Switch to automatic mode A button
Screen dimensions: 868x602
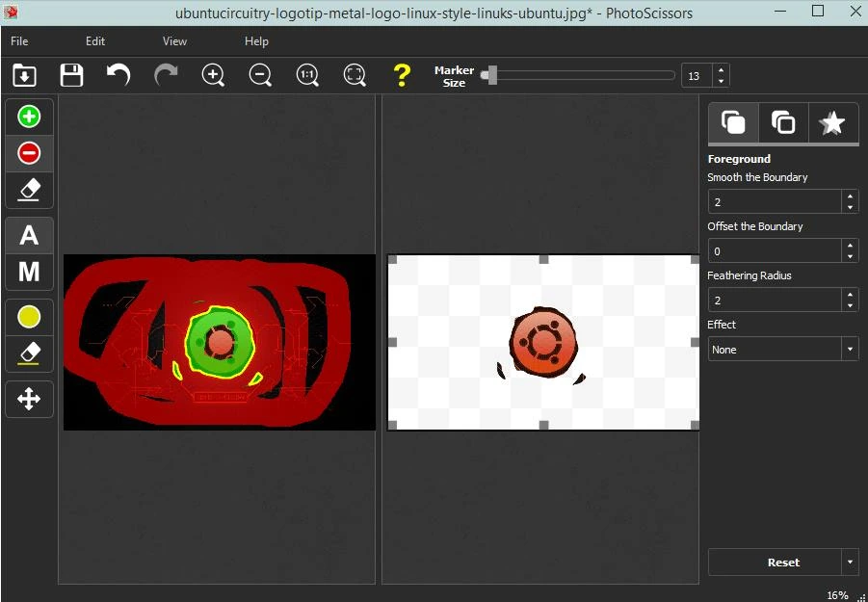[29, 236]
